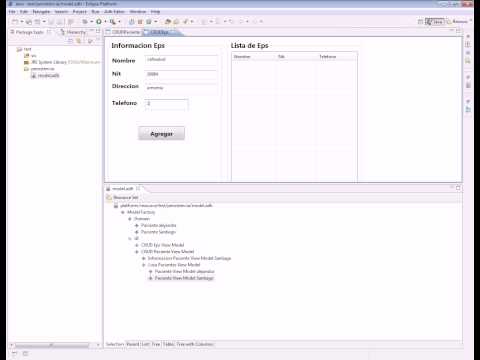Switch to the Hierarchy tab
Image resolution: width=480 pixels, height=360 pixels.
(x=73, y=32)
